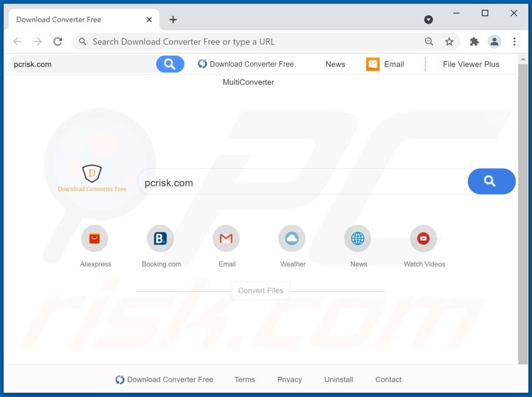Click the blue toolbar search button
532x397 pixels.
pos(170,64)
